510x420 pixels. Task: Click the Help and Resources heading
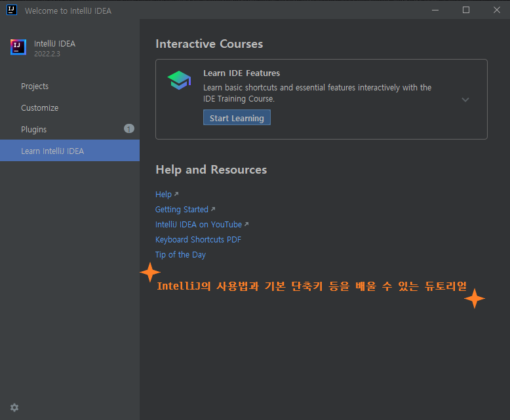click(211, 170)
